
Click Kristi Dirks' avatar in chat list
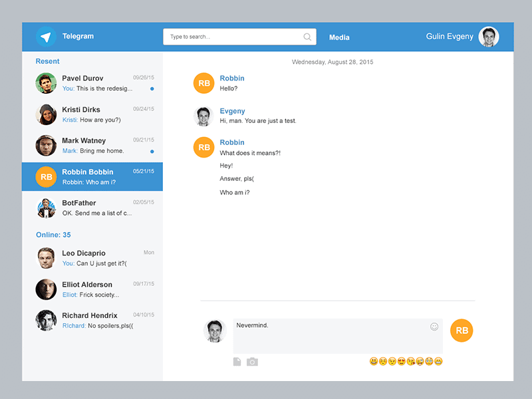[x=46, y=114]
